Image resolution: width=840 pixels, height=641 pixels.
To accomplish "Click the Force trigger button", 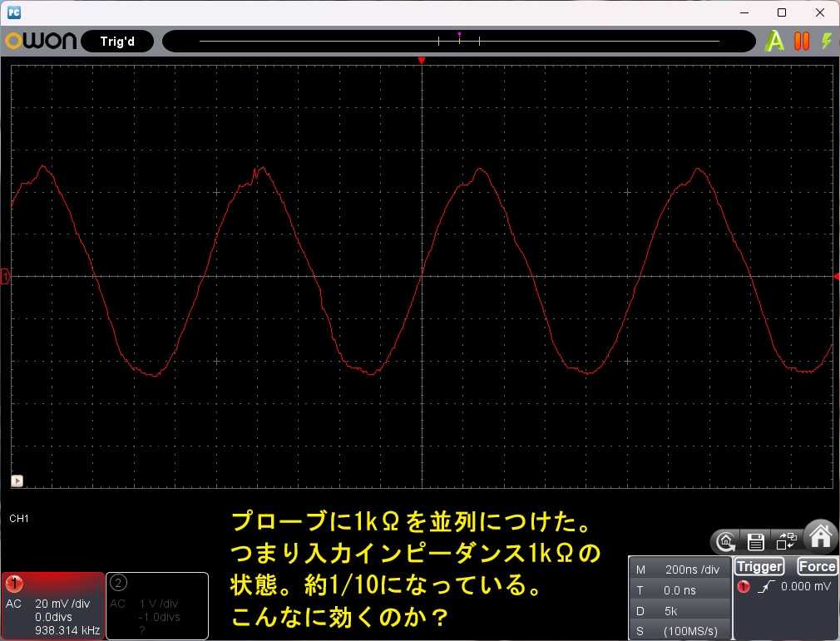I will coord(817,566).
